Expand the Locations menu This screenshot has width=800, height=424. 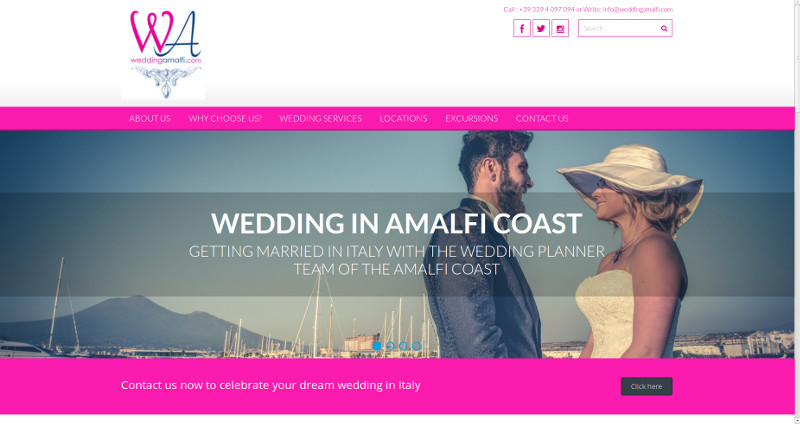(403, 118)
